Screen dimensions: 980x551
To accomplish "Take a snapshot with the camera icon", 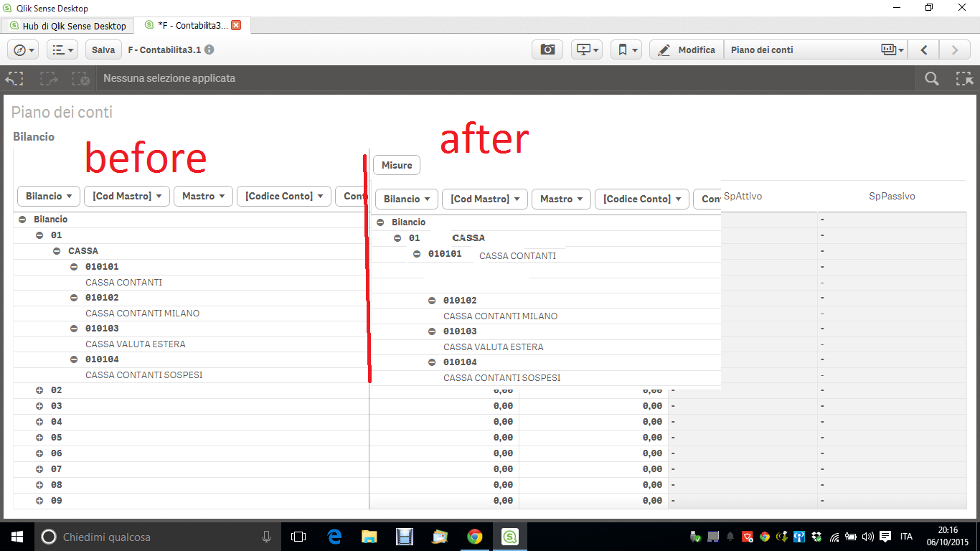I will pos(547,50).
